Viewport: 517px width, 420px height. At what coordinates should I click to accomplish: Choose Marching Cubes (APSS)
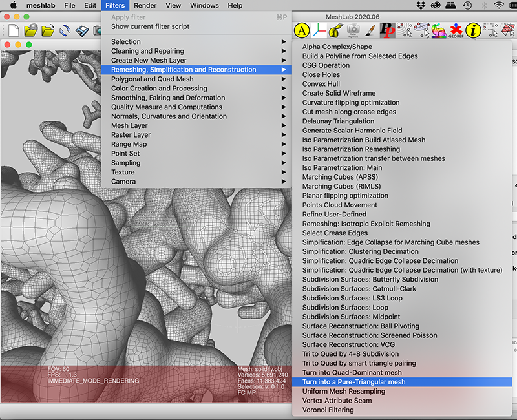402,177
